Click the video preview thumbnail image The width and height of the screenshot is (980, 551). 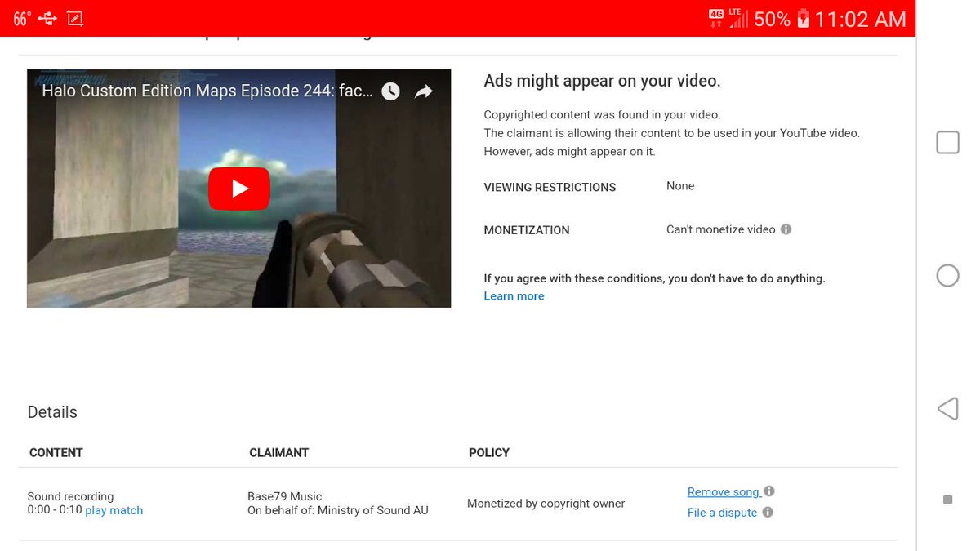(x=238, y=188)
